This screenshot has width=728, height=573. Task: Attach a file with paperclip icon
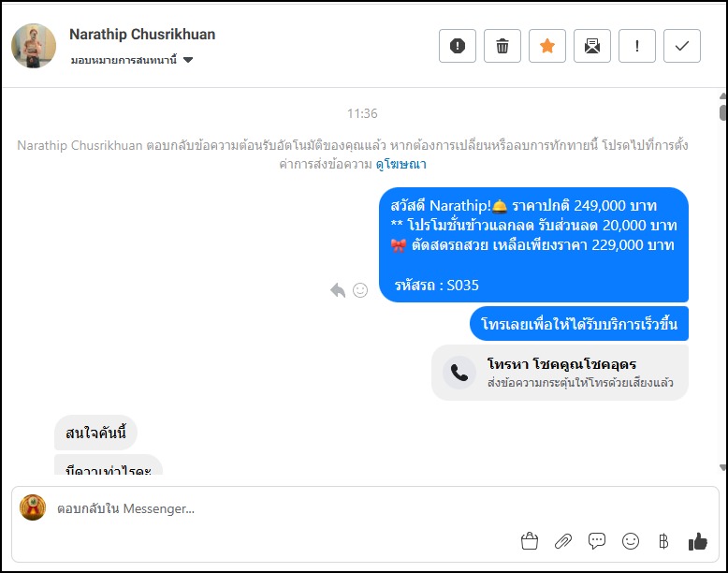tap(563, 541)
